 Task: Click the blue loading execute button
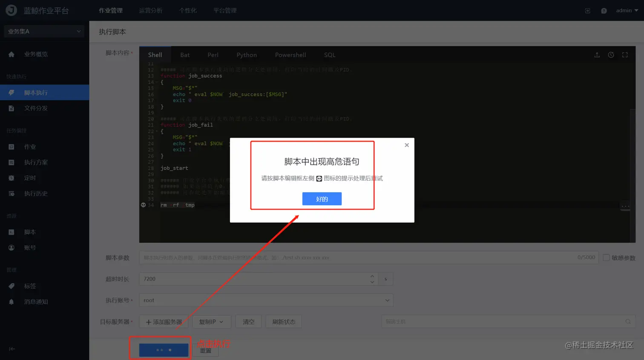[x=164, y=350]
